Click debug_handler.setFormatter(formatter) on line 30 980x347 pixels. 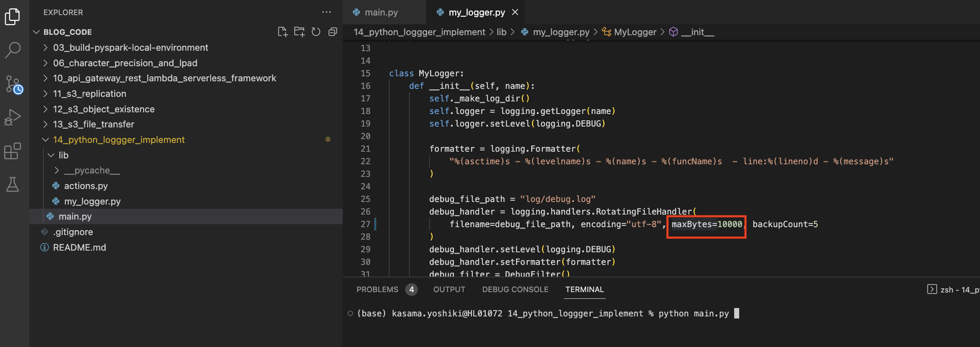click(522, 262)
